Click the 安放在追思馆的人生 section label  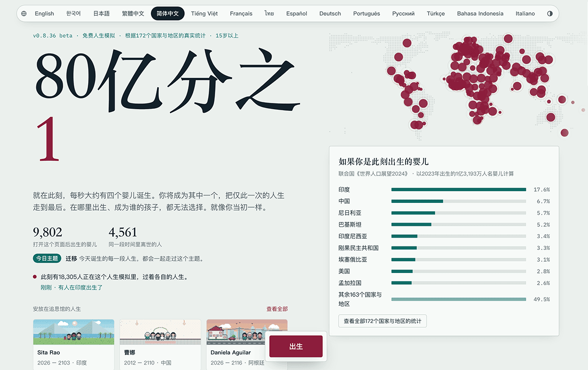click(x=57, y=309)
